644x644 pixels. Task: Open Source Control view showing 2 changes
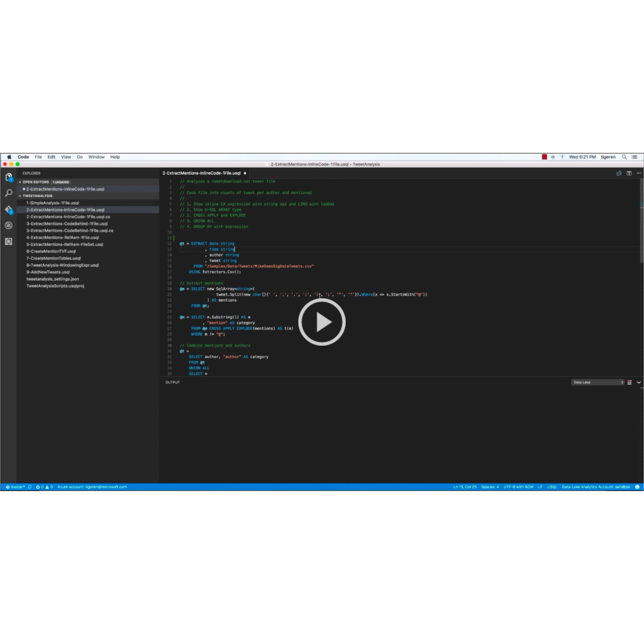9,209
